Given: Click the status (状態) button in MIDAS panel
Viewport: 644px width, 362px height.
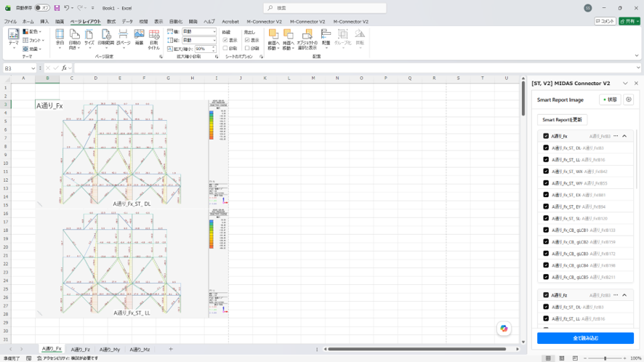Looking at the screenshot, I should (x=610, y=100).
